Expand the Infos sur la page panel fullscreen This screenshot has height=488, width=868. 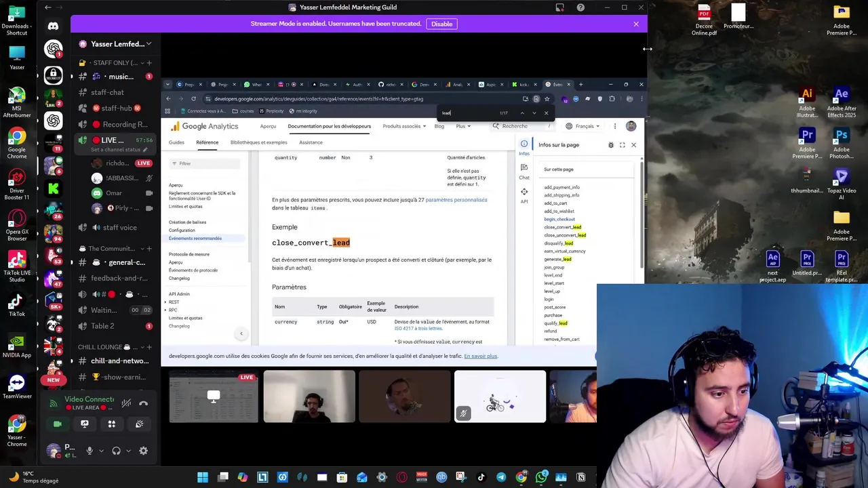pos(623,145)
